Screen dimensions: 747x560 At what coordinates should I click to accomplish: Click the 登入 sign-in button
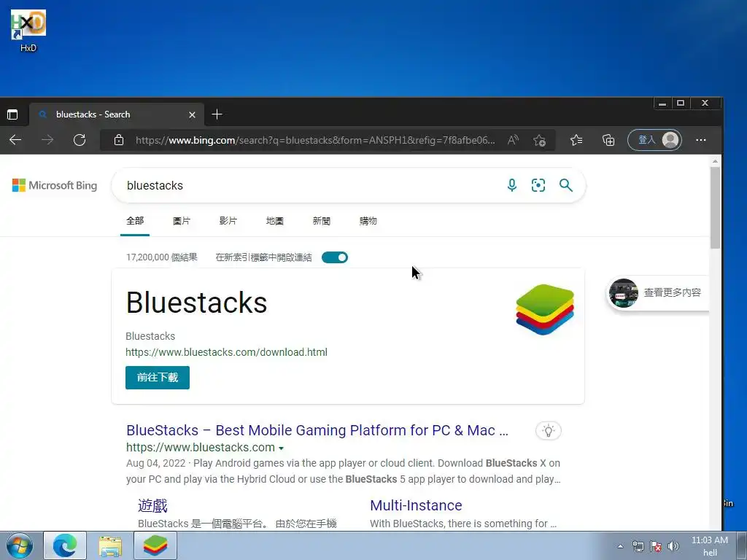point(654,140)
